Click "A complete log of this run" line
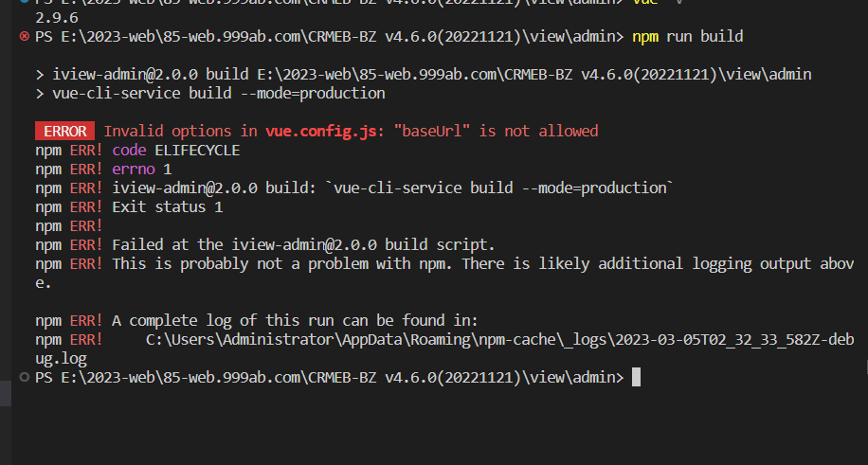The image size is (868, 465). [x=295, y=320]
